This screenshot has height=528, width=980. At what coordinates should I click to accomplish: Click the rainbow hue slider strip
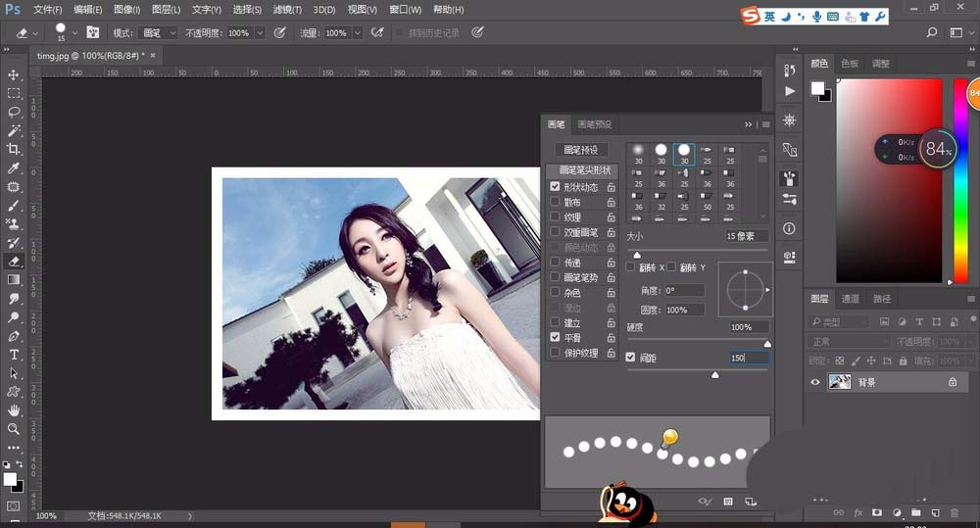click(x=960, y=186)
